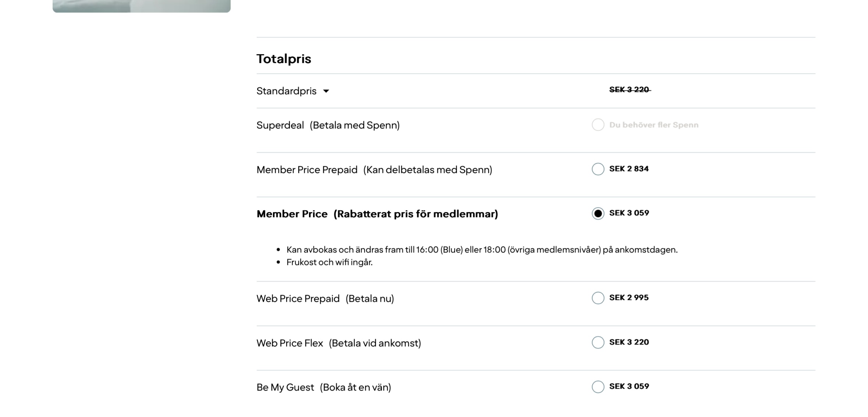Viewport: 868px width, 417px height.
Task: Select the Member Price Prepaid radio button
Action: (598, 169)
